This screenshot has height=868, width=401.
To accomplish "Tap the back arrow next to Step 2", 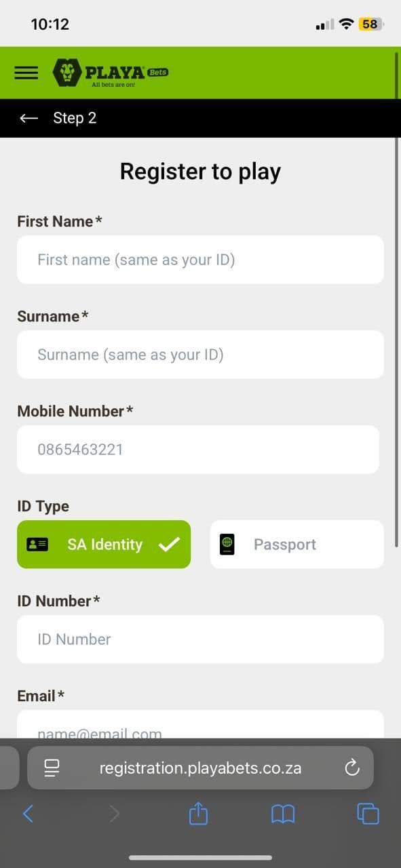I will coord(28,118).
